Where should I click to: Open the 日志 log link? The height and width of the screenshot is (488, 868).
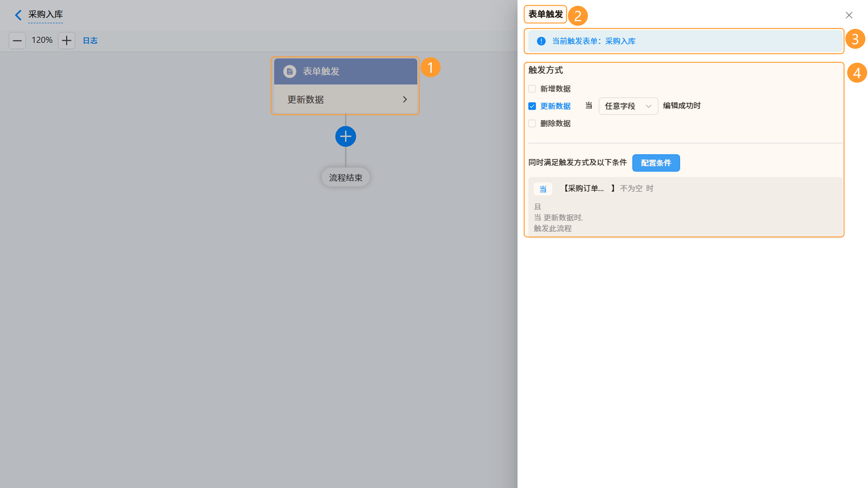coord(90,41)
